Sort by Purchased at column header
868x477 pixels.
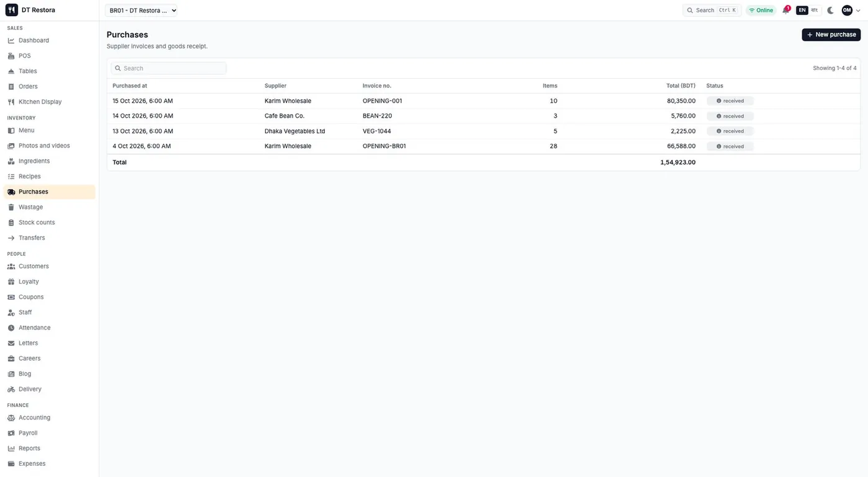click(130, 85)
